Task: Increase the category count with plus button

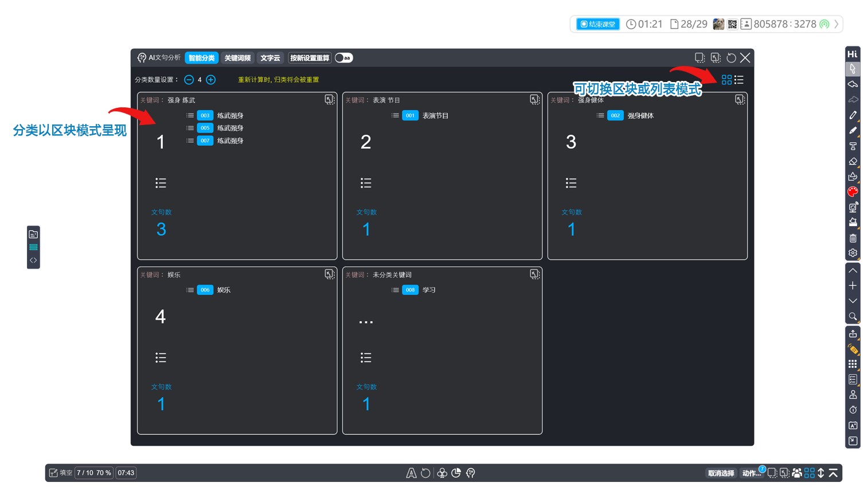Action: pos(211,80)
